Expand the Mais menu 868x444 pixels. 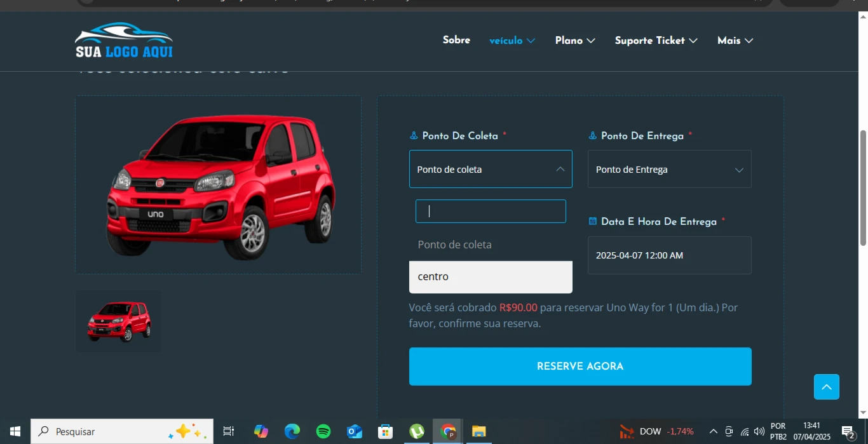point(735,41)
